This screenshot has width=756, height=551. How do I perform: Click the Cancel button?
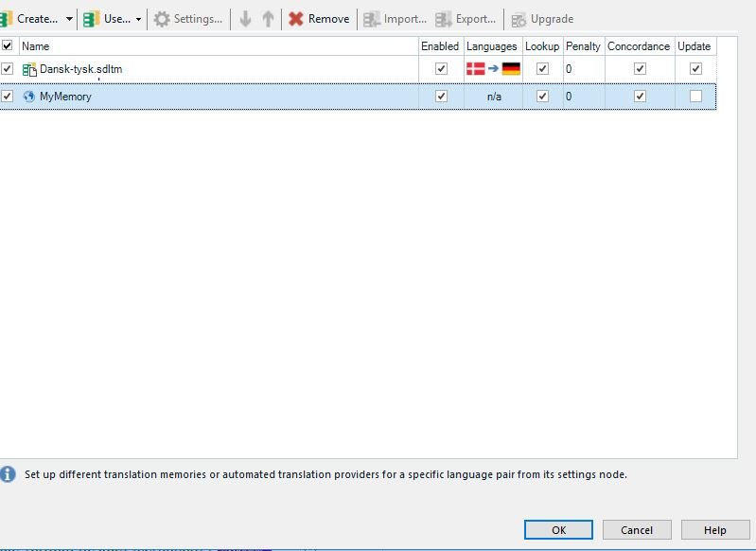tap(637, 530)
